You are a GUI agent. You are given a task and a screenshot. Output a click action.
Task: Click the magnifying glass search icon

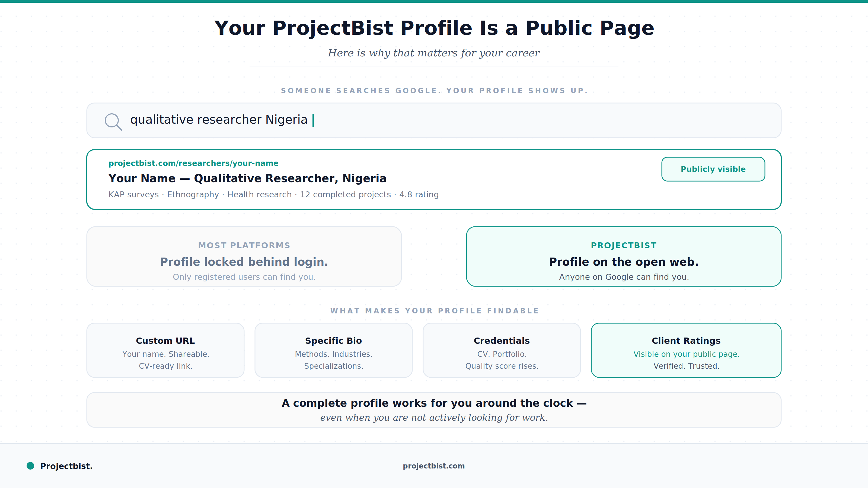point(113,121)
